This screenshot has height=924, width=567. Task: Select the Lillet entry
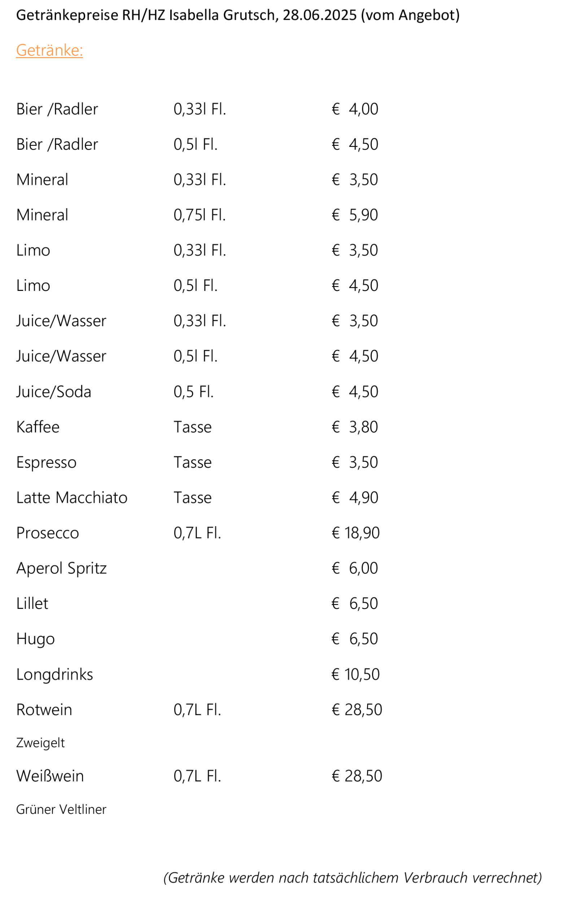[x=32, y=604]
